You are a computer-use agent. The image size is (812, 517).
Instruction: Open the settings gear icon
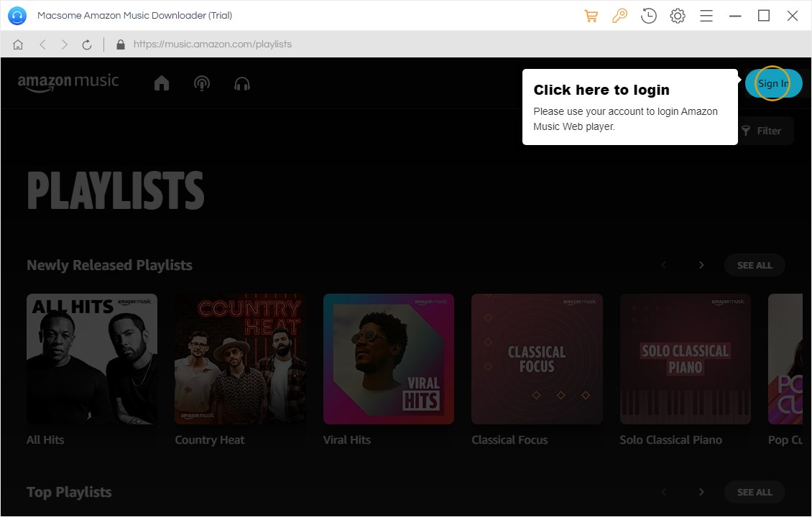point(678,16)
